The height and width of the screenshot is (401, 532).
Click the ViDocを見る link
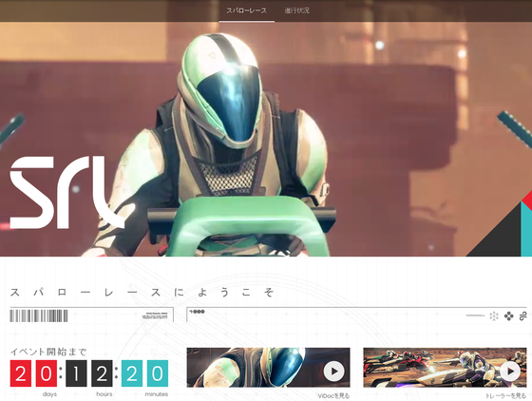point(333,396)
